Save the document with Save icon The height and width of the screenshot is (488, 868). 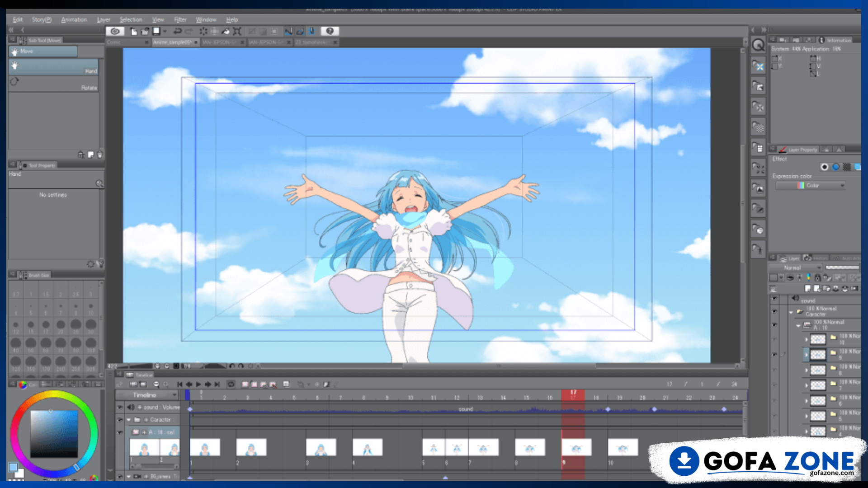156,31
